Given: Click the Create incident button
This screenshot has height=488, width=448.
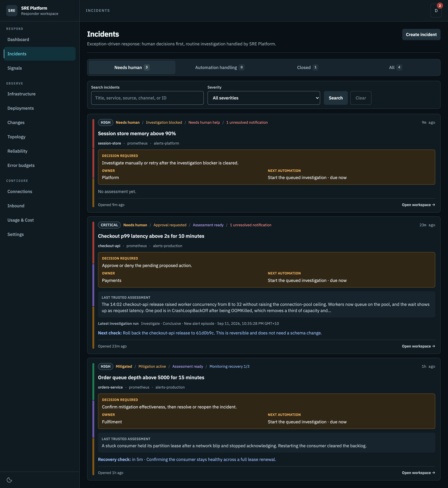Looking at the screenshot, I should 421,35.
